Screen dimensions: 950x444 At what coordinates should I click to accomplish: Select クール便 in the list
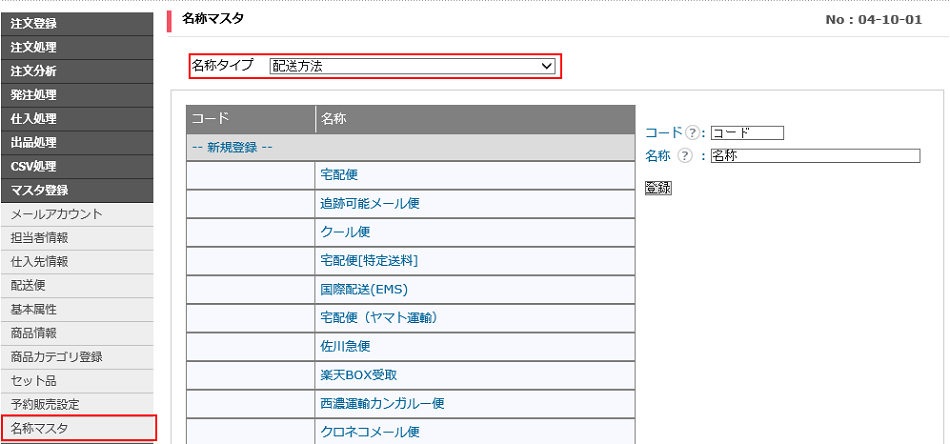(345, 232)
